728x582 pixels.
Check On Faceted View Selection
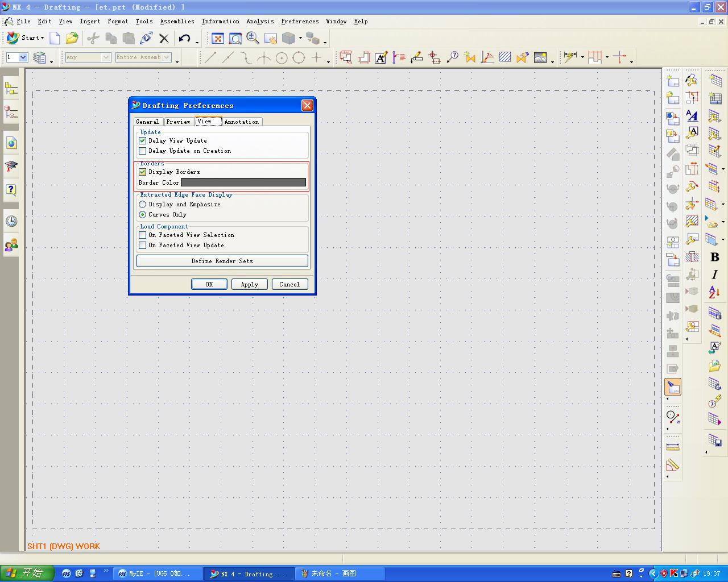pyautogui.click(x=143, y=235)
